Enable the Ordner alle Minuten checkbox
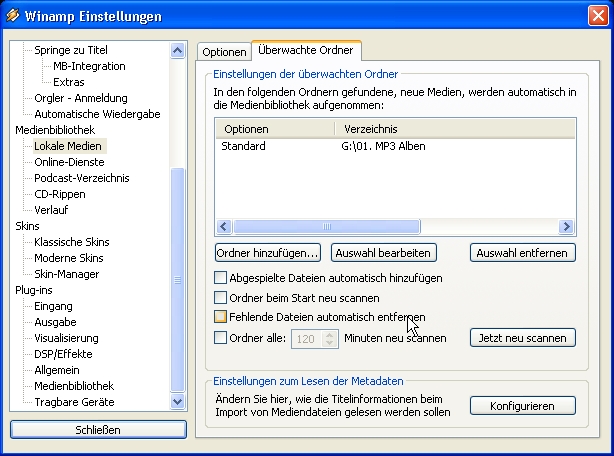The height and width of the screenshot is (456, 614). (220, 338)
